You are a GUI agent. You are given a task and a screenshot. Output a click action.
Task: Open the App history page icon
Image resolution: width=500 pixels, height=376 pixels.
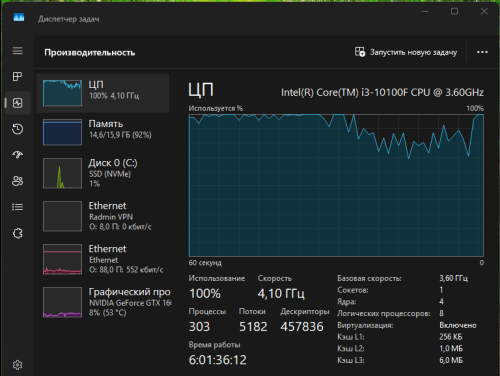pyautogui.click(x=18, y=129)
